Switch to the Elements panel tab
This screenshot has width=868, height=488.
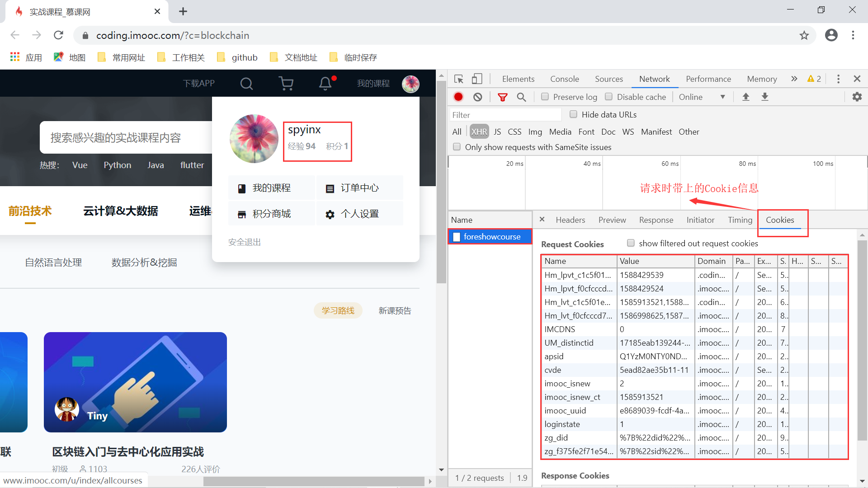[518, 79]
